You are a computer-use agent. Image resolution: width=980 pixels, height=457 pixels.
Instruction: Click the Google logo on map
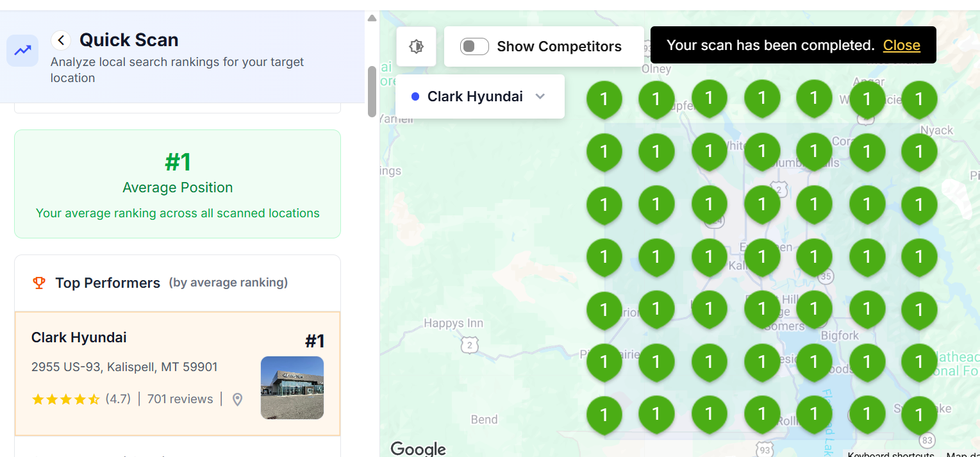[x=418, y=449]
